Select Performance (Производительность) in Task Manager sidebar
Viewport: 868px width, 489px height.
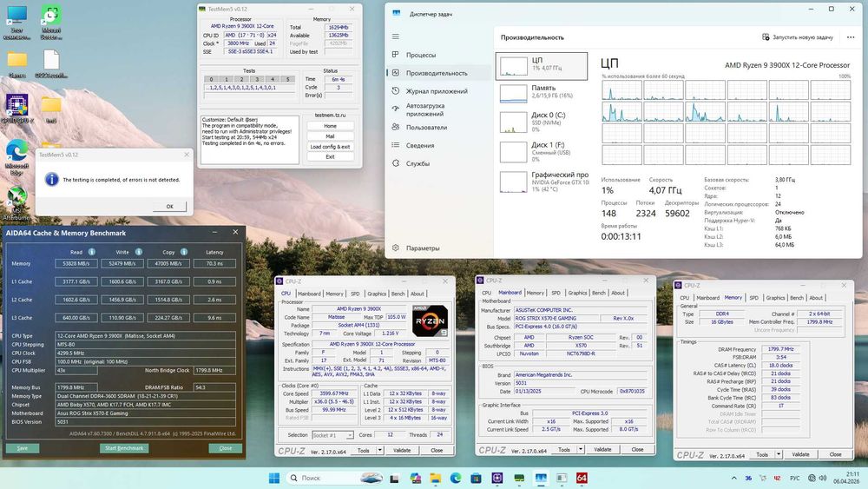[437, 73]
